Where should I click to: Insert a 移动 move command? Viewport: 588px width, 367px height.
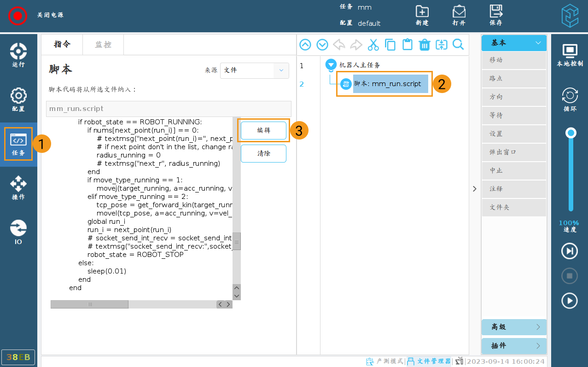click(514, 60)
